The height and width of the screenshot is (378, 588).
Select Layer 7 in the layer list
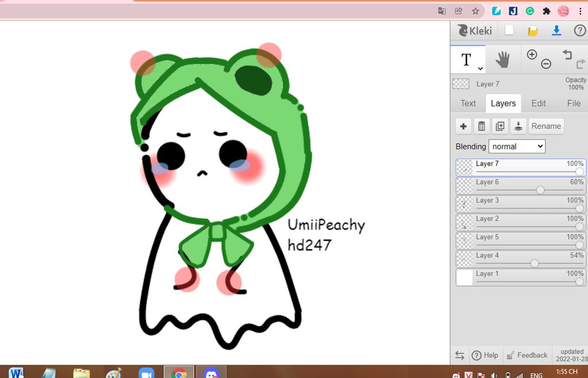coord(521,168)
